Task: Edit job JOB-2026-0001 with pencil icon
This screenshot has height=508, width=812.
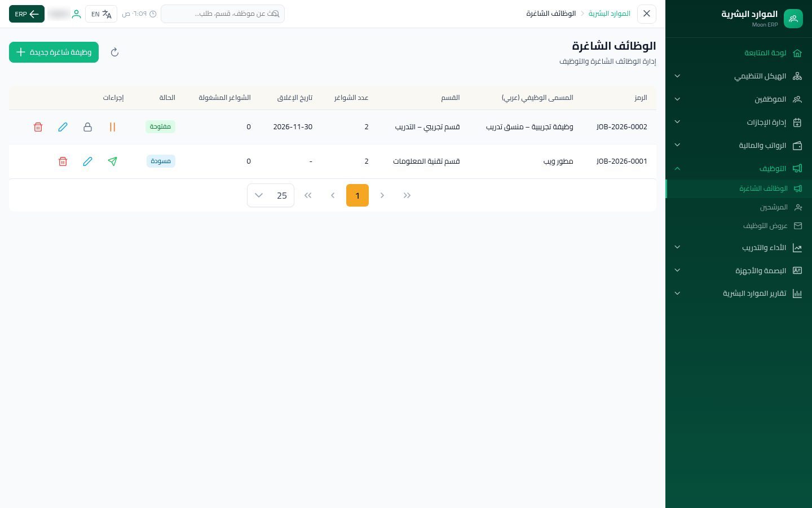Action: click(x=87, y=161)
